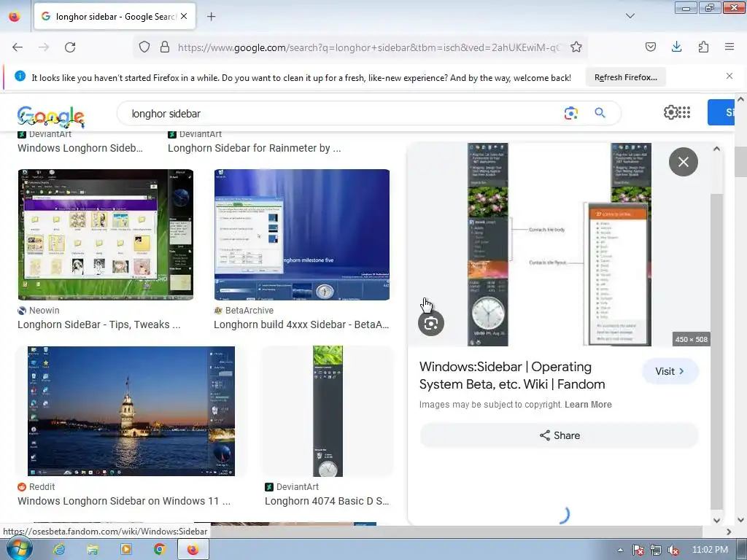Launch Internet Explorer from the taskbar
The height and width of the screenshot is (560, 747).
coord(59,549)
